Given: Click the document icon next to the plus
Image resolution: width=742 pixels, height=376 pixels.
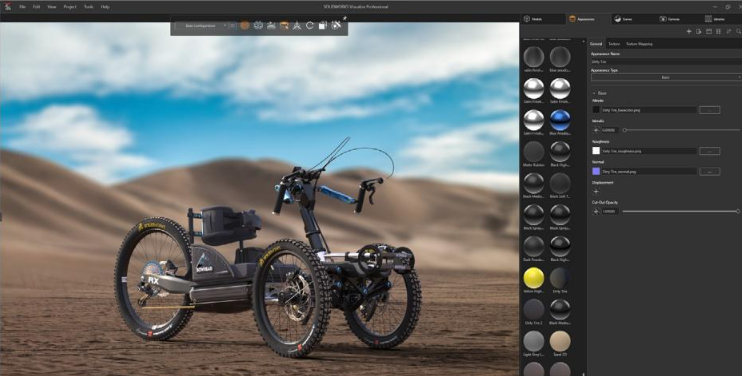Looking at the screenshot, I should pyautogui.click(x=699, y=31).
